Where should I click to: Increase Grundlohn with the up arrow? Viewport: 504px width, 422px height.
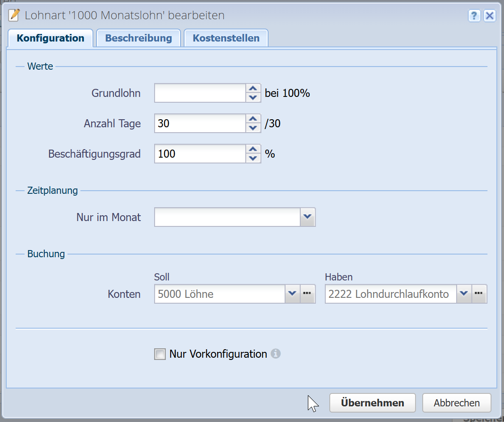253,89
